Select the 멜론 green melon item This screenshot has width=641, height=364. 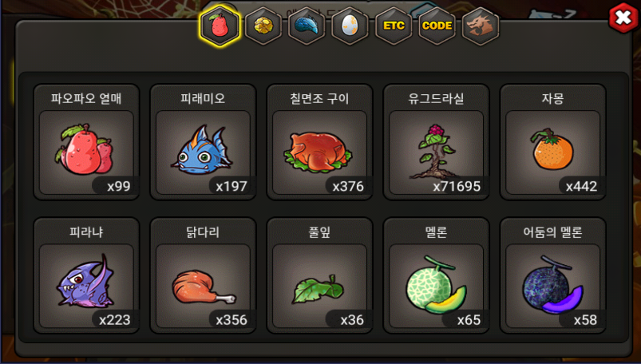click(x=436, y=275)
